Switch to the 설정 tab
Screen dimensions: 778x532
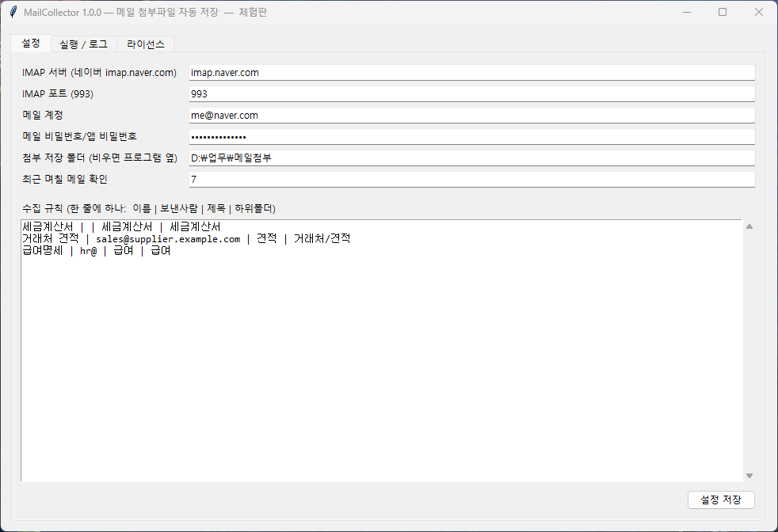[31, 43]
